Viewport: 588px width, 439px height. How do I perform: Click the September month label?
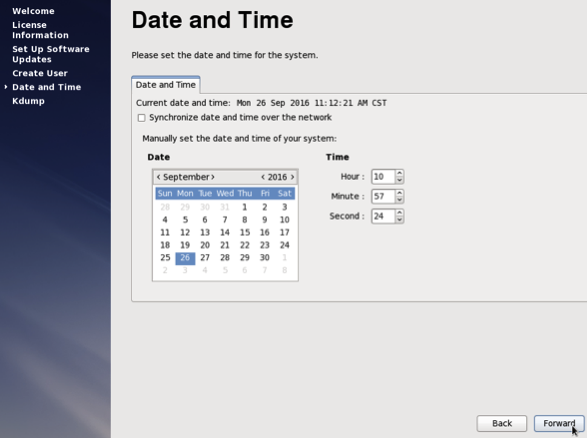(x=186, y=177)
